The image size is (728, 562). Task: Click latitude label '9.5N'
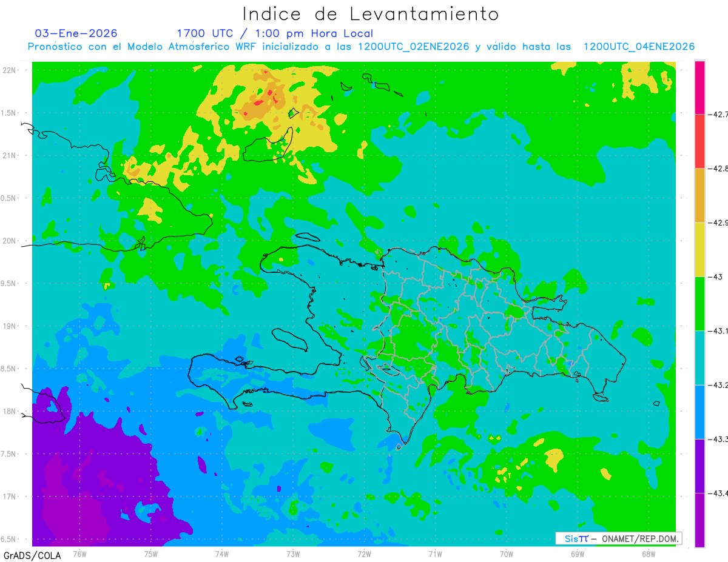pyautogui.click(x=8, y=283)
